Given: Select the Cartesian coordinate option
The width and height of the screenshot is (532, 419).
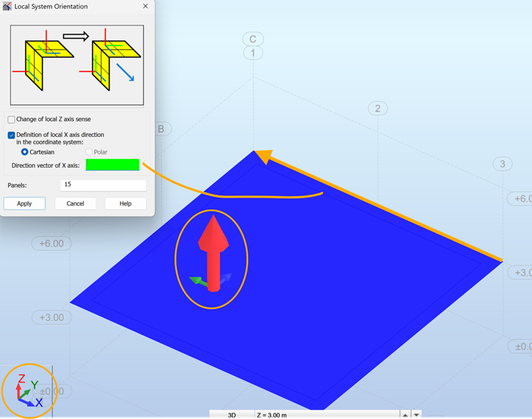Looking at the screenshot, I should (x=24, y=152).
